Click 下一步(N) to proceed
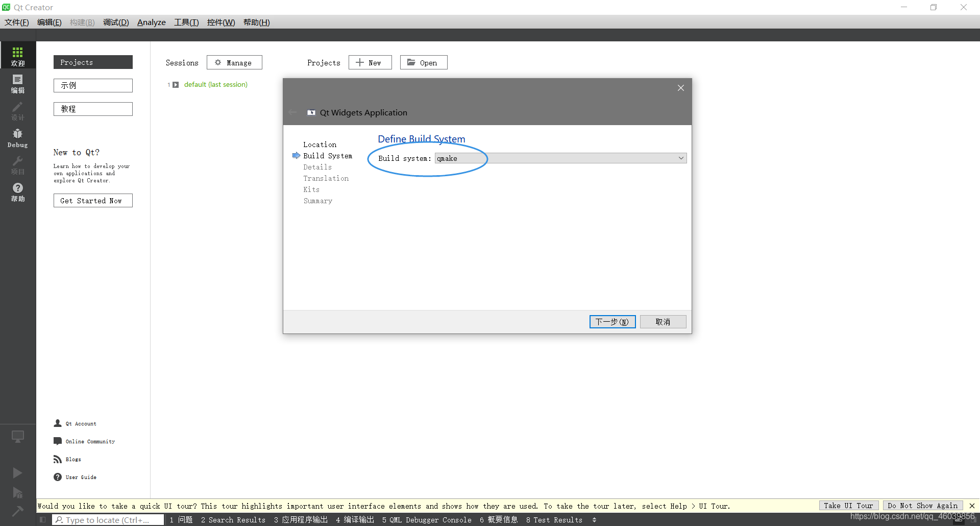 click(612, 322)
